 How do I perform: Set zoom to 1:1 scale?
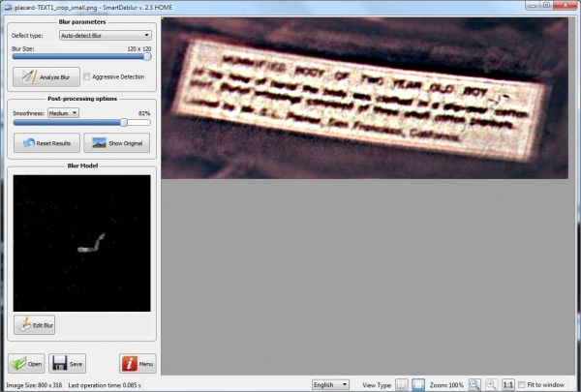click(508, 384)
